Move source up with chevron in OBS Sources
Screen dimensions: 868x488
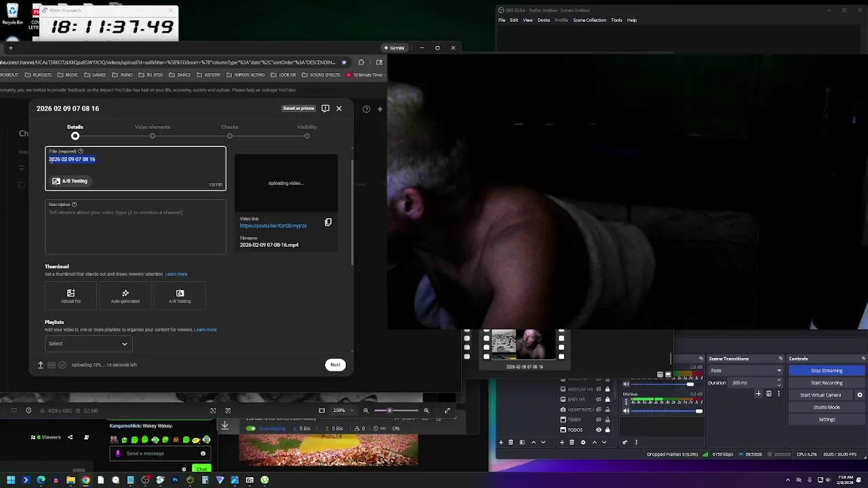point(594,442)
